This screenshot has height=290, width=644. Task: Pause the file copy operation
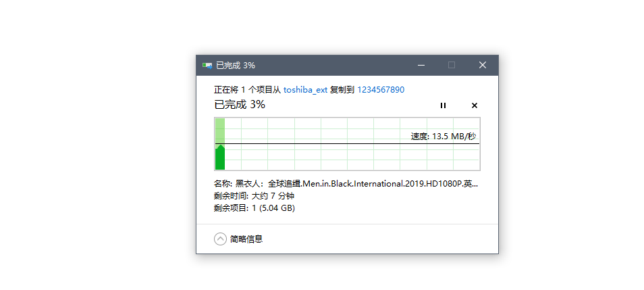pos(443,105)
